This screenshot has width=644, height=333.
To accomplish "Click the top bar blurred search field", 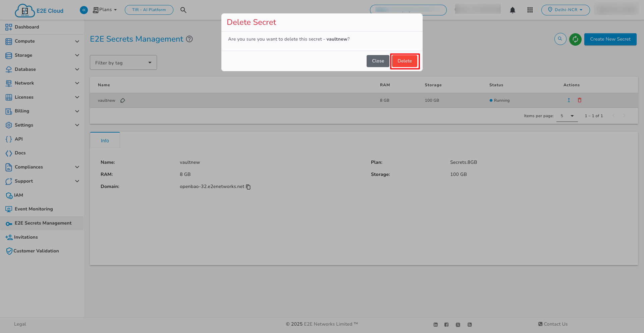I will pyautogui.click(x=408, y=10).
